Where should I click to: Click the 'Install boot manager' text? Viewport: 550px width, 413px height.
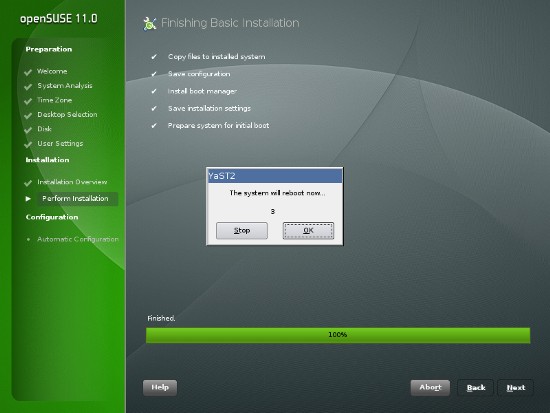point(202,91)
